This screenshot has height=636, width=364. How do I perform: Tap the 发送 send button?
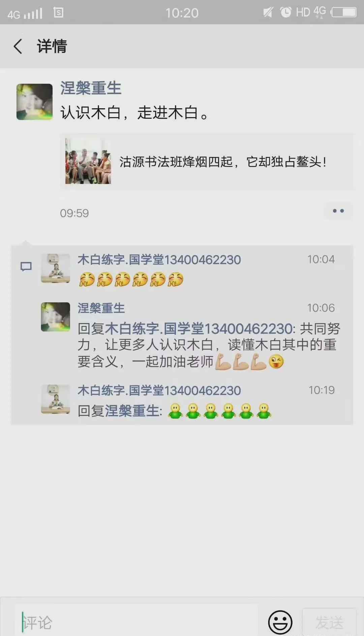point(329,622)
